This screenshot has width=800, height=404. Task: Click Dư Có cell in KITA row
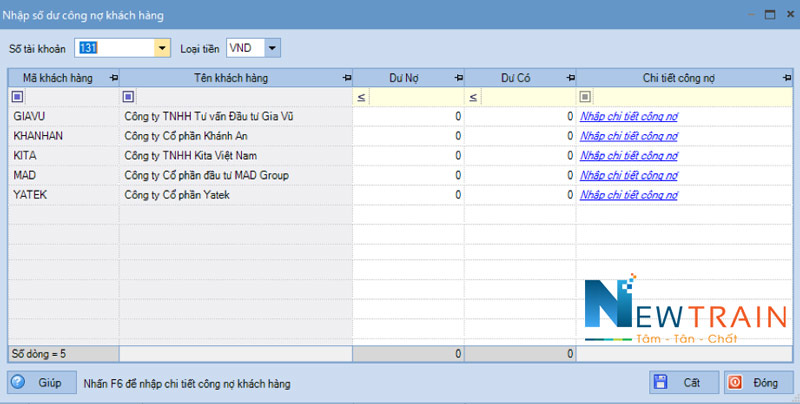pos(520,156)
